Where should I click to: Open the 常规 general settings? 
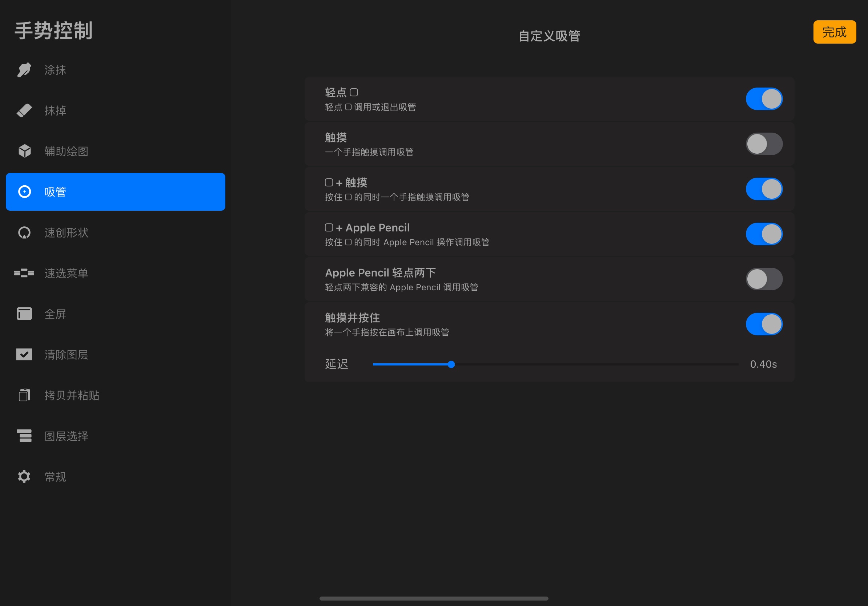pyautogui.click(x=116, y=476)
